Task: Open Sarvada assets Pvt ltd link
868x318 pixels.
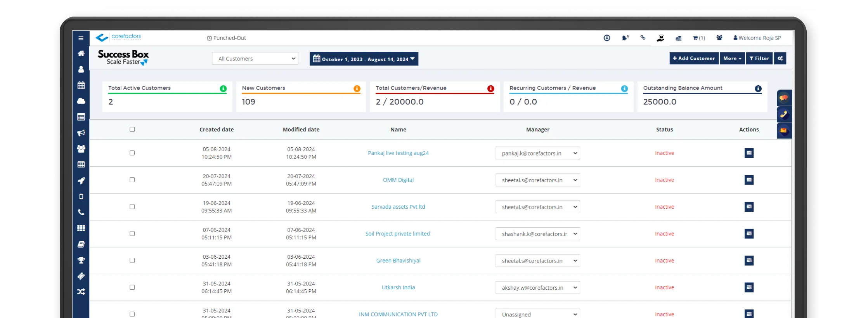Action: 398,207
